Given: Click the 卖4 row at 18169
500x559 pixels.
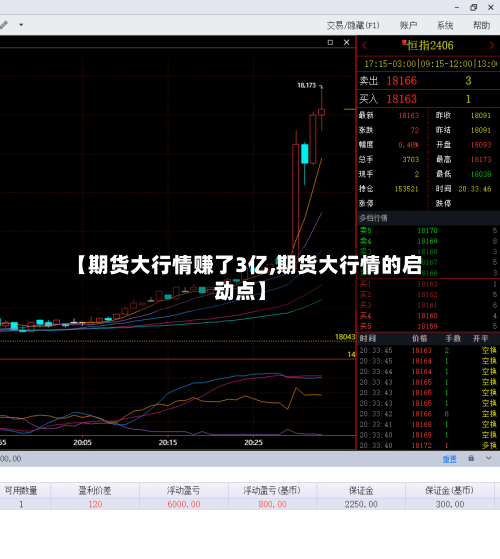Looking at the screenshot, I should (x=428, y=241).
